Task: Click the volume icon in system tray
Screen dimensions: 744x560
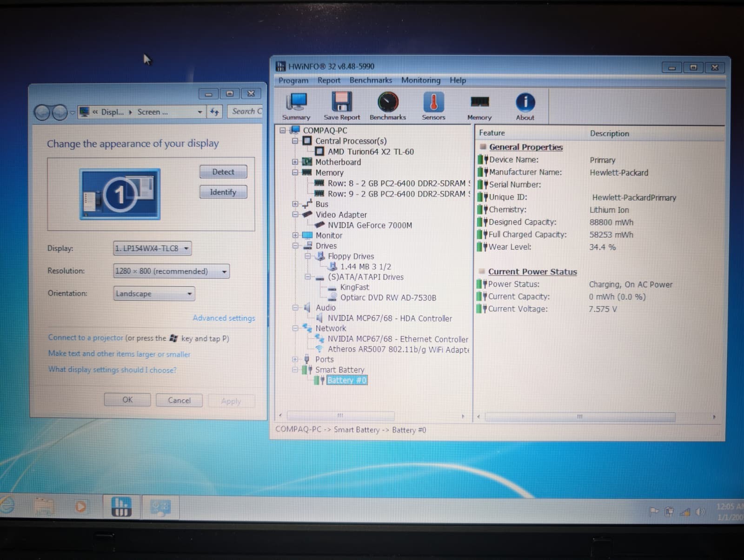Action: click(x=700, y=512)
